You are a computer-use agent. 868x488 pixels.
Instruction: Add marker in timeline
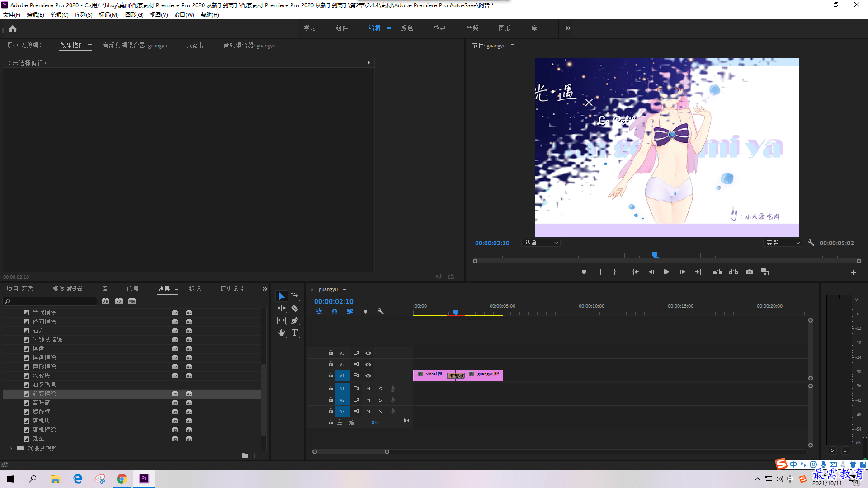point(365,311)
